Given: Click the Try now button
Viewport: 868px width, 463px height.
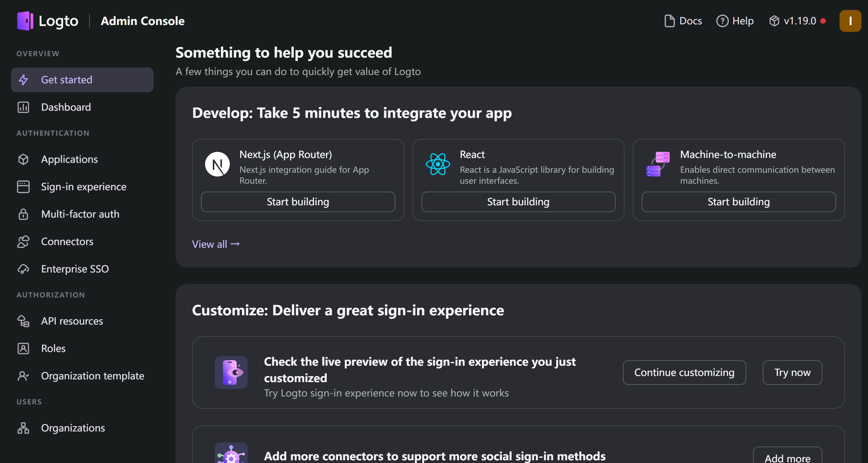Looking at the screenshot, I should (792, 373).
